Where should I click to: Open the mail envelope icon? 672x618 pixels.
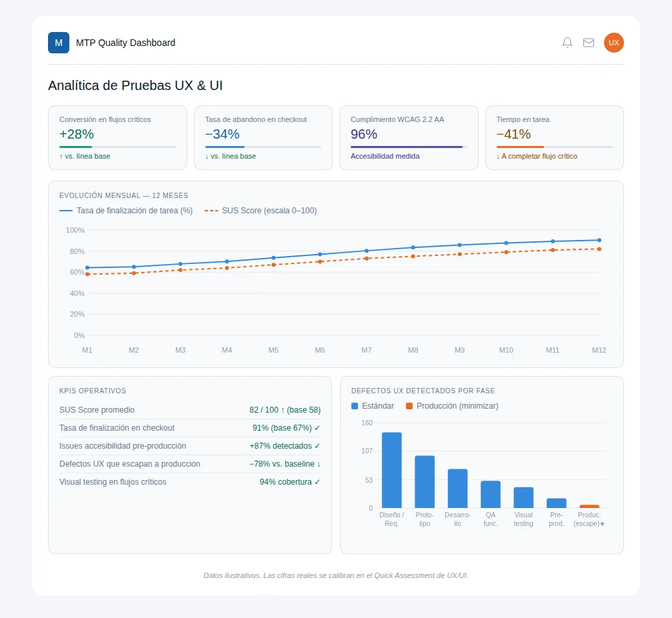coord(589,43)
